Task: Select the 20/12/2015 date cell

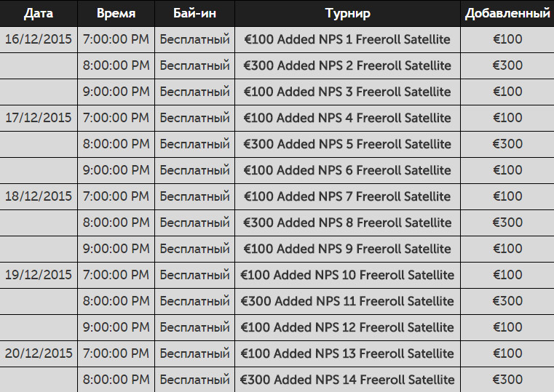Action: tap(39, 353)
